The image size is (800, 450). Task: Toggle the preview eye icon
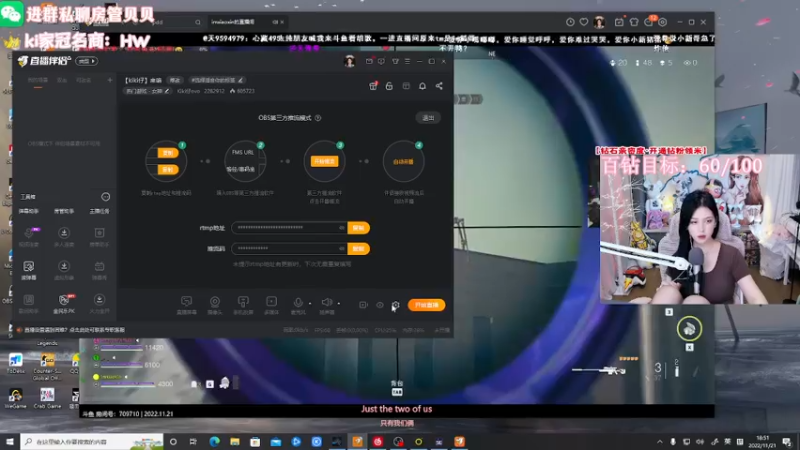pyautogui.click(x=380, y=305)
